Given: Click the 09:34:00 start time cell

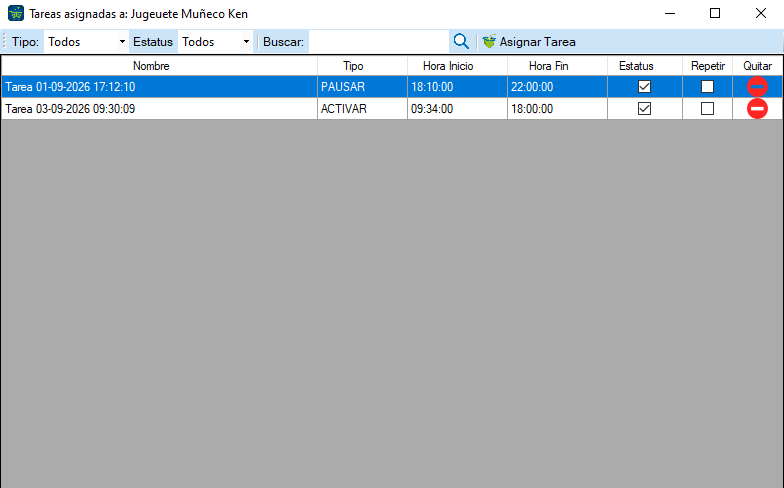Looking at the screenshot, I should point(457,108).
